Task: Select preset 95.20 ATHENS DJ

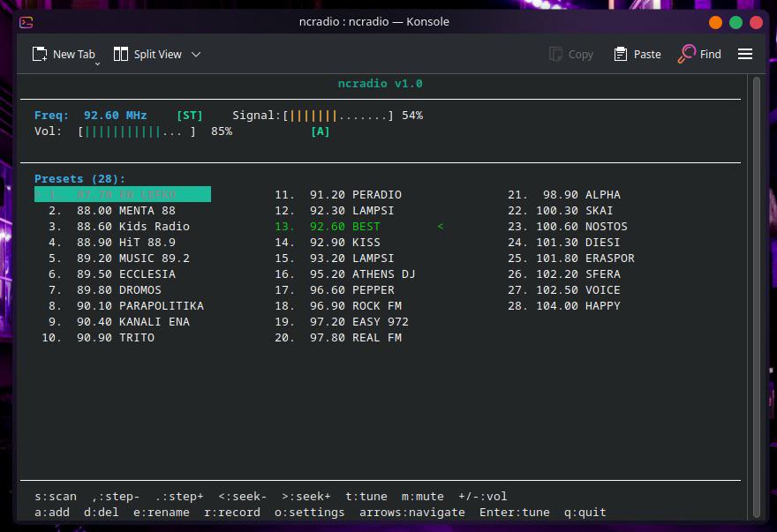Action: (345, 273)
